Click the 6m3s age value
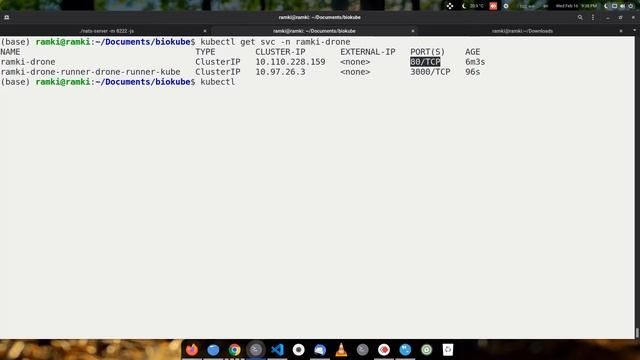This screenshot has height=360, width=640. [x=475, y=62]
